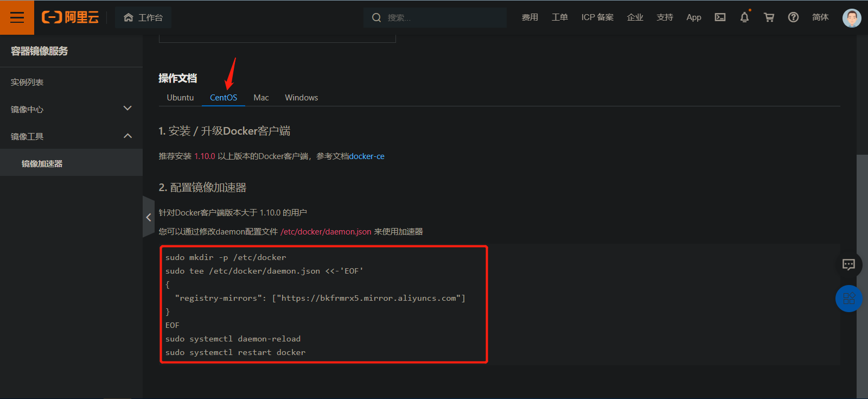This screenshot has width=868, height=399.
Task: Switch to the Windows tab
Action: coord(302,98)
